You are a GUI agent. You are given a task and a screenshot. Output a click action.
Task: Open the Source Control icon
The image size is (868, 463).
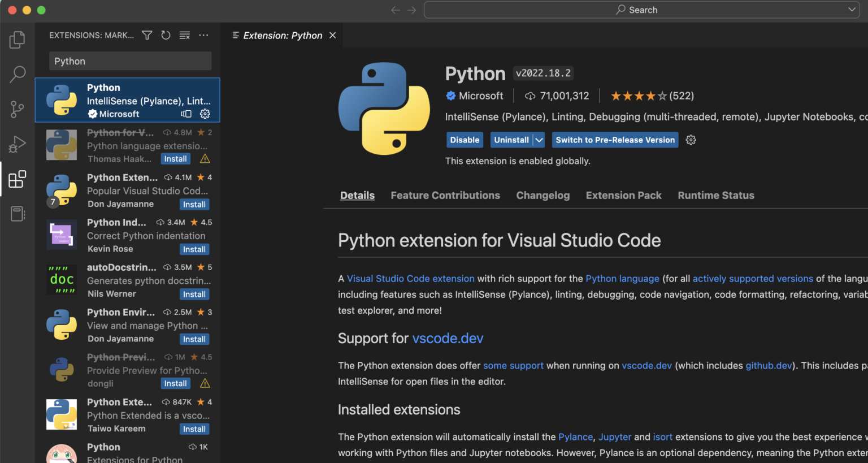(x=17, y=109)
